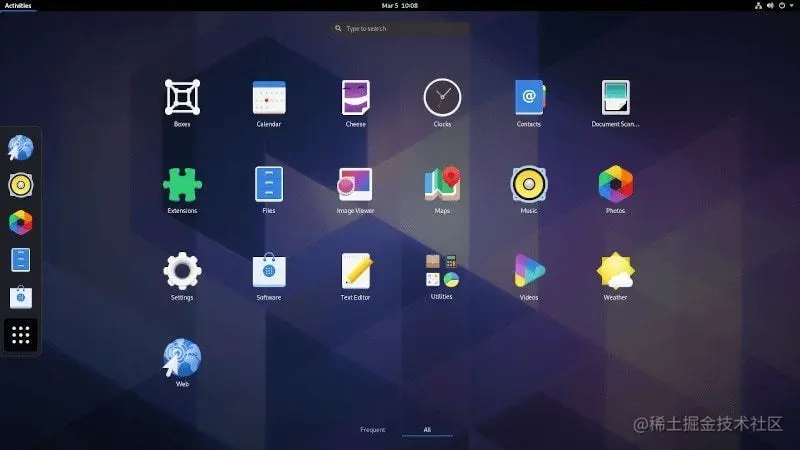Image resolution: width=800 pixels, height=450 pixels.
Task: Launch the Videos app
Action: tap(529, 271)
